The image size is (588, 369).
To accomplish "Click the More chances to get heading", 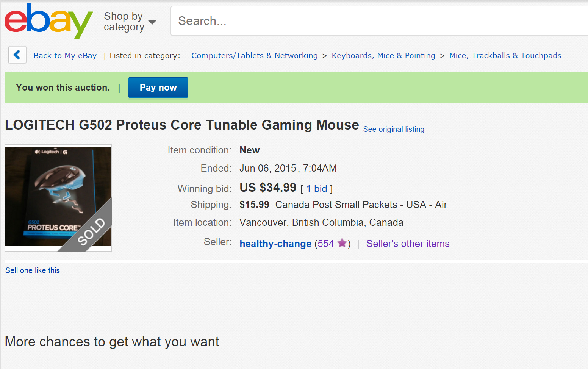I will coord(112,342).
